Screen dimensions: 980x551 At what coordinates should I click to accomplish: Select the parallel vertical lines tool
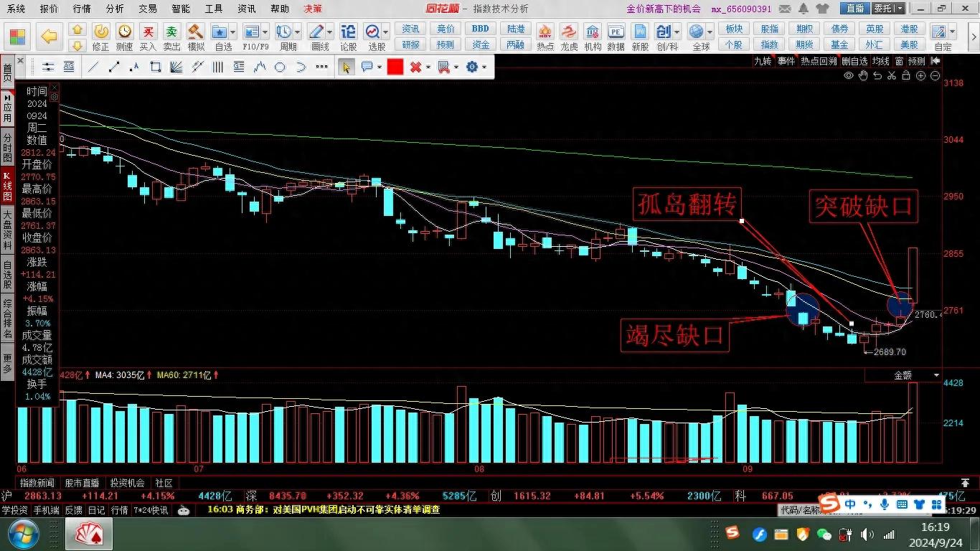point(218,67)
